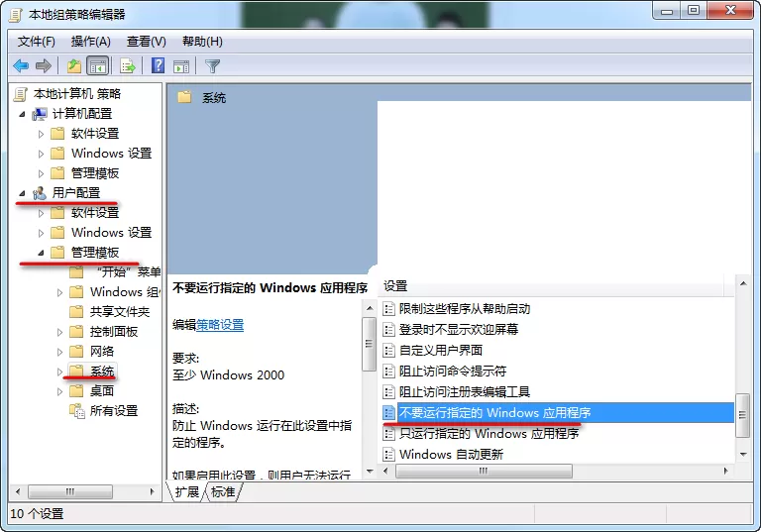761x532 pixels.
Task: Click the 共享文件夹 folder icon in tree
Action: 76,312
